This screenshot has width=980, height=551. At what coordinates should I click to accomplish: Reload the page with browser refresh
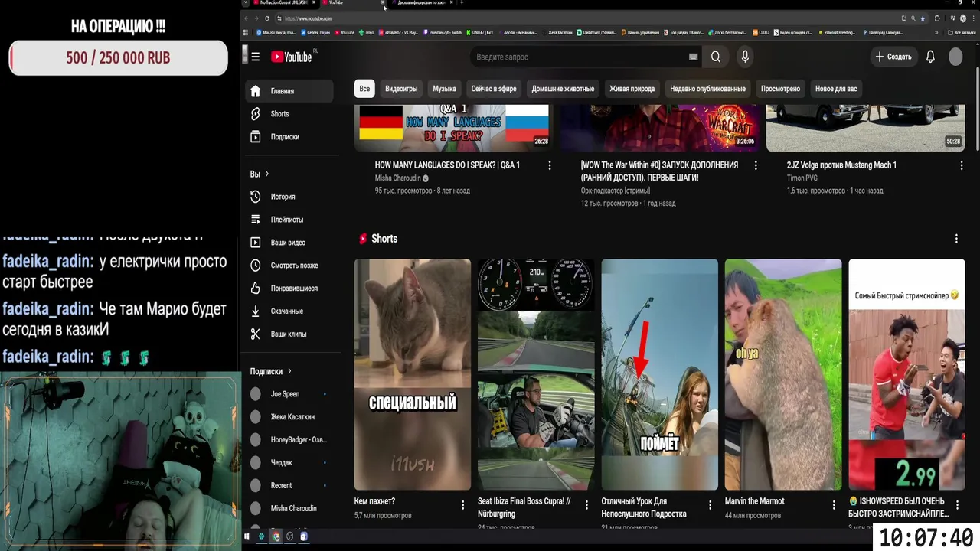click(266, 18)
